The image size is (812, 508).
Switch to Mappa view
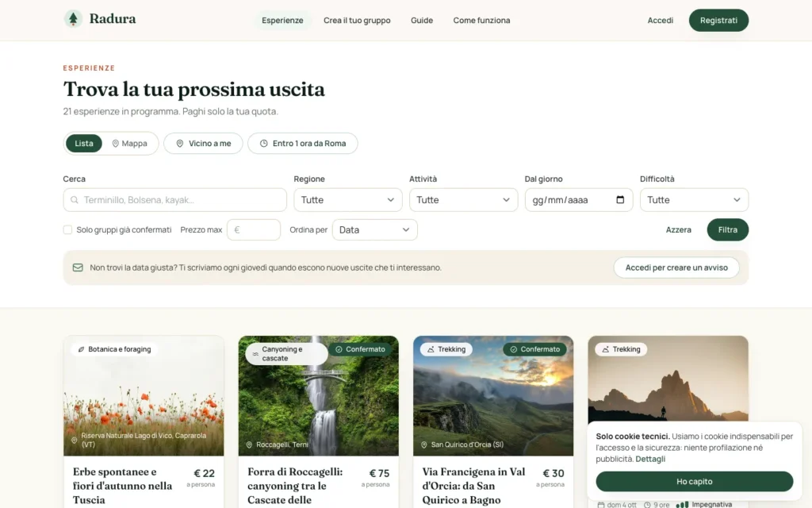[129, 144]
